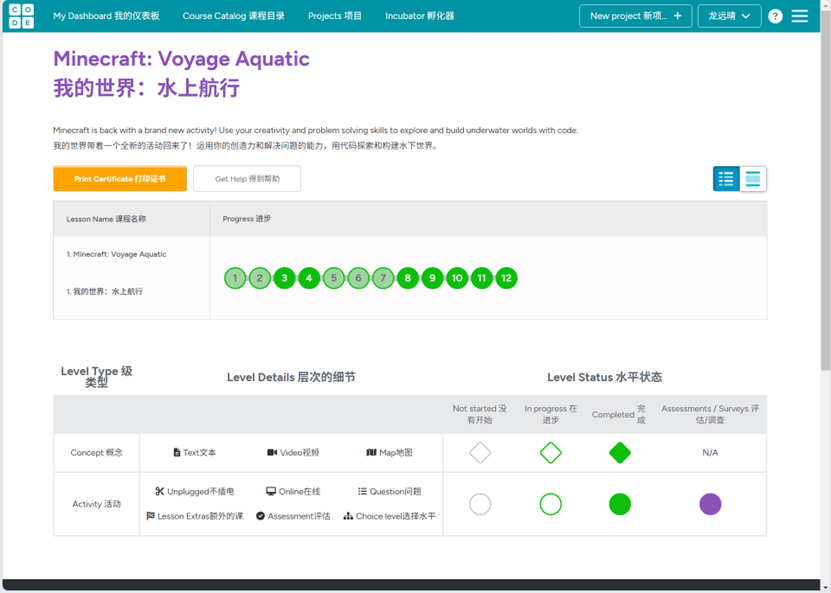The width and height of the screenshot is (831, 593).
Task: Click the Video camera icon in legend
Action: click(272, 453)
